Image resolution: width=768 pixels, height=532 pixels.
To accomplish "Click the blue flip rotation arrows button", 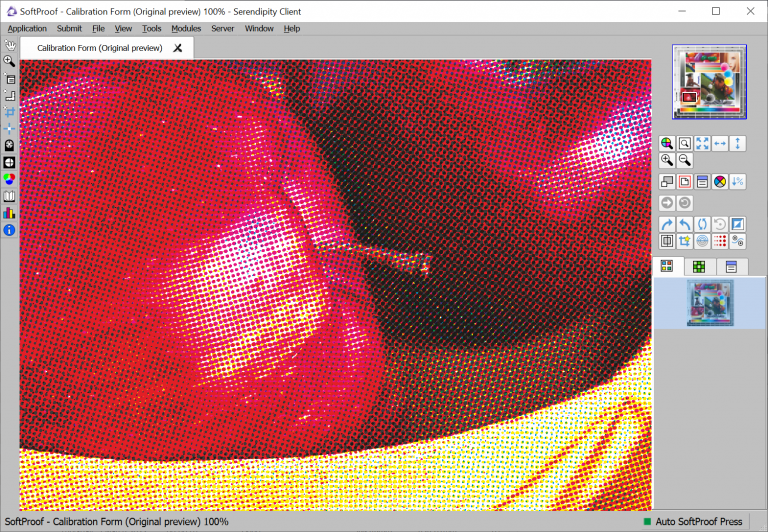I will (702, 224).
